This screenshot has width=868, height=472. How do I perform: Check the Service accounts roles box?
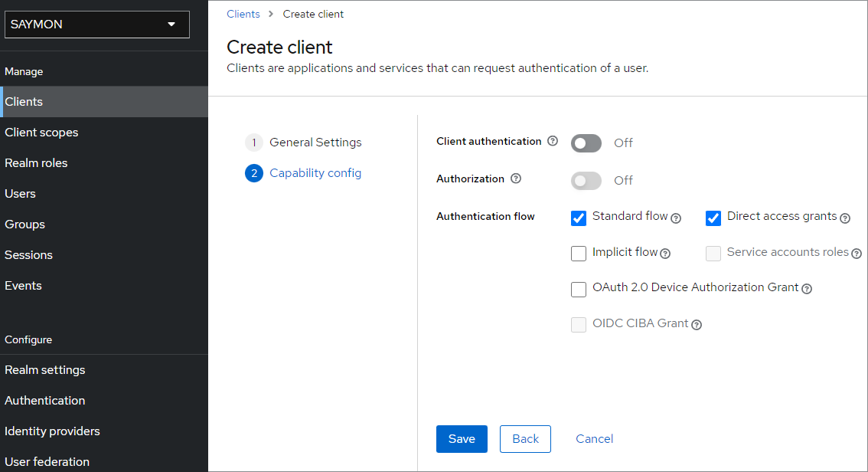click(x=713, y=253)
